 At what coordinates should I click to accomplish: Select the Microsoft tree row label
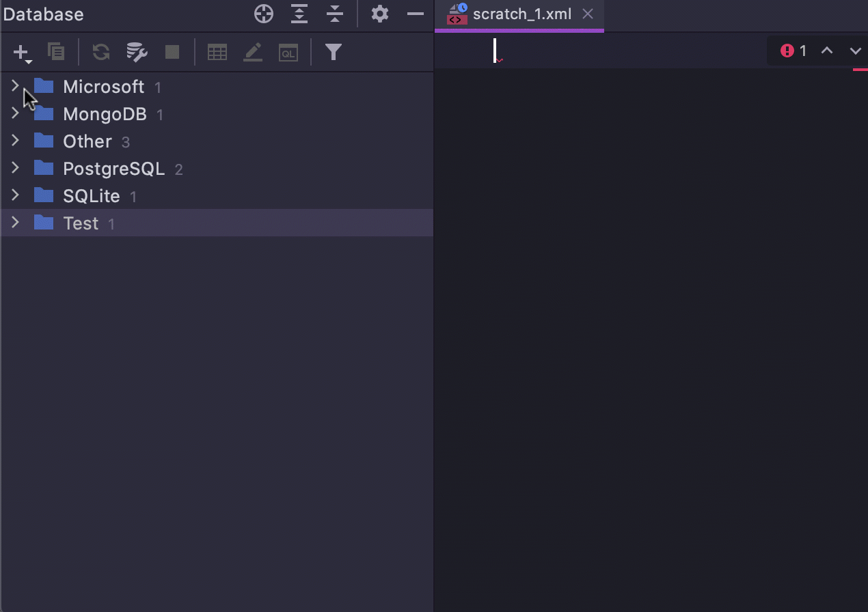click(104, 87)
